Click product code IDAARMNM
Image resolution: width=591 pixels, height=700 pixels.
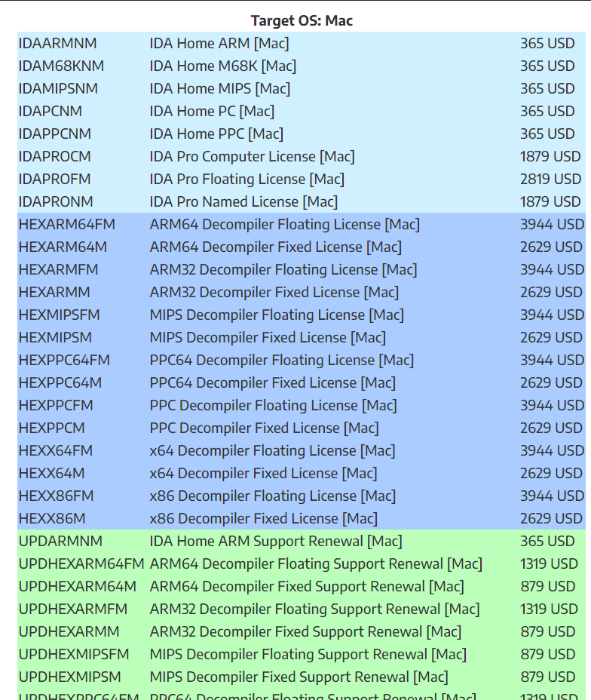(57, 43)
